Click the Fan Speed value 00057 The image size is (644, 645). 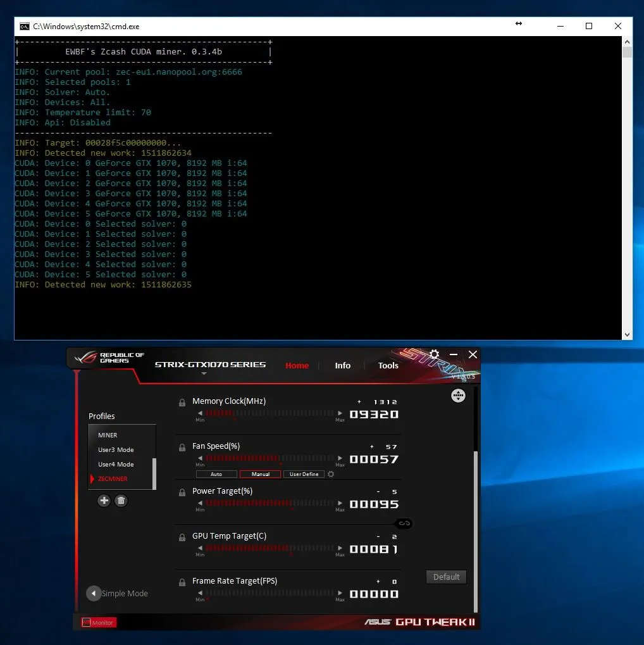coord(374,459)
